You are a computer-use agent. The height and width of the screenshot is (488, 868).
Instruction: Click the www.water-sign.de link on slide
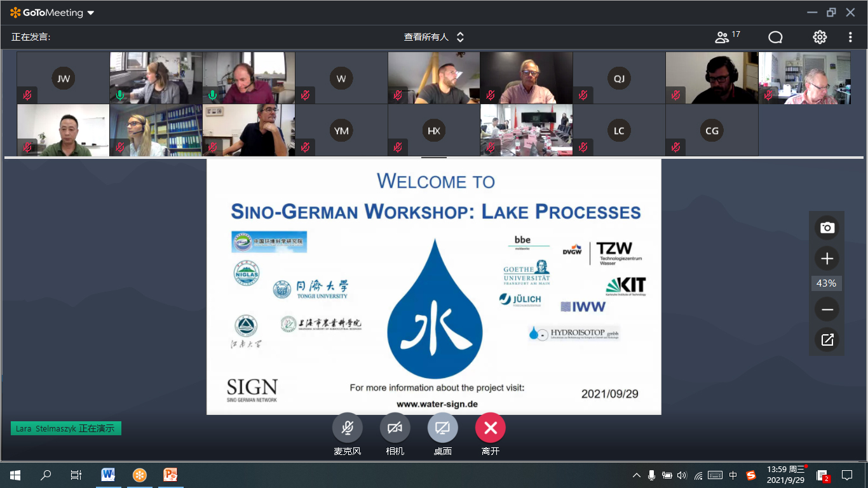437,404
